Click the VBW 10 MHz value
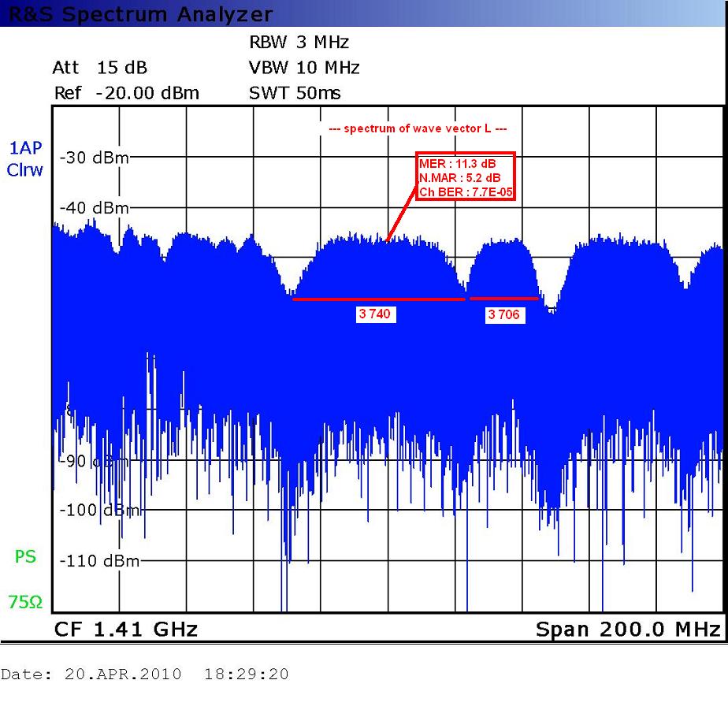 [x=304, y=68]
